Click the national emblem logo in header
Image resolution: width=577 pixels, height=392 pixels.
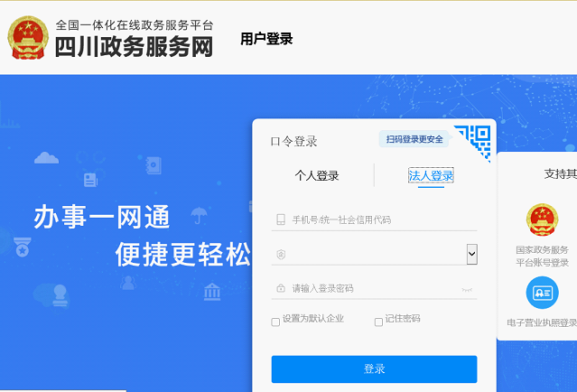[28, 38]
